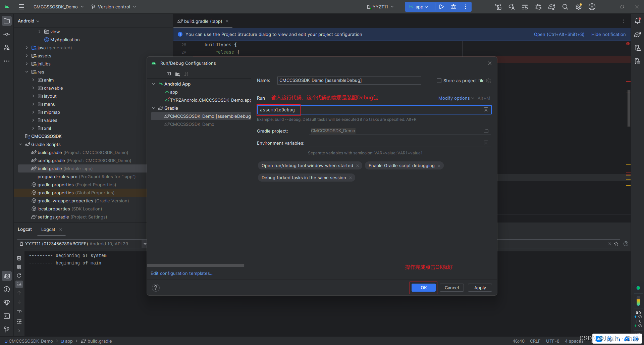Restart Logcat with the reload icon
The height and width of the screenshot is (345, 644).
click(19, 276)
